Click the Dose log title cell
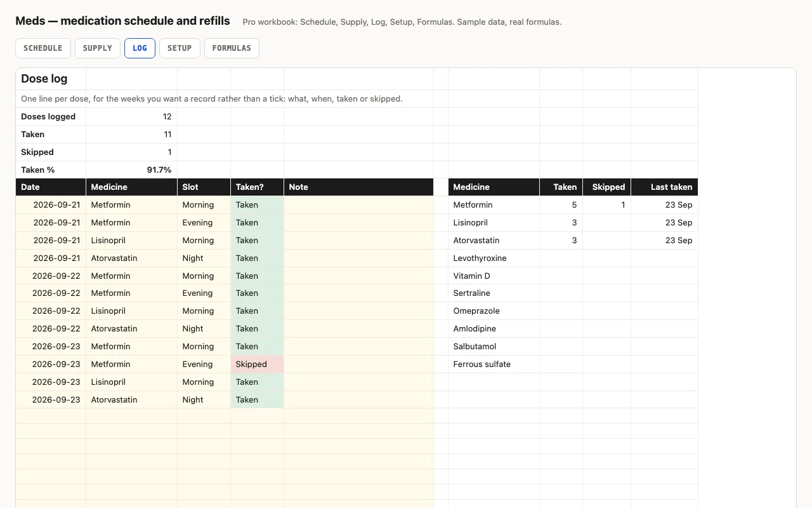The image size is (812, 508). click(51, 79)
